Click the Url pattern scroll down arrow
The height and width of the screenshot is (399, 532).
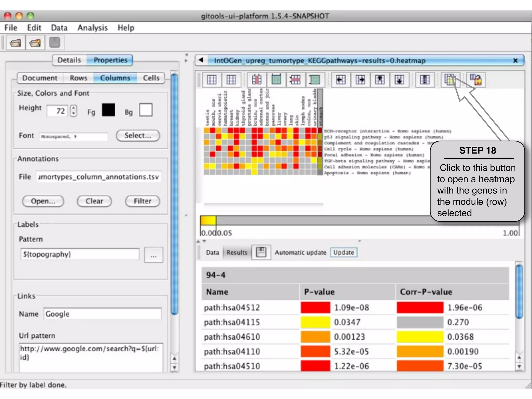pos(174,368)
